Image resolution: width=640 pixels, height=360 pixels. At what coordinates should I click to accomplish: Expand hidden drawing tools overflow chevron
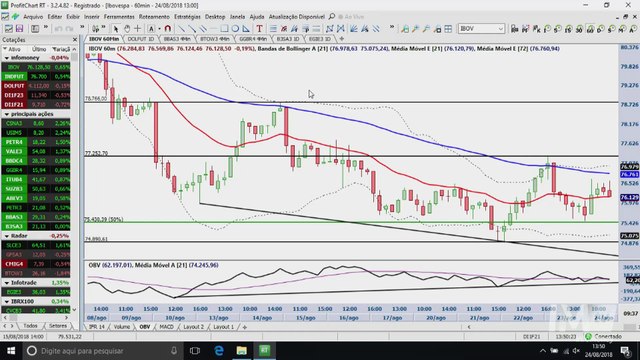point(392,28)
